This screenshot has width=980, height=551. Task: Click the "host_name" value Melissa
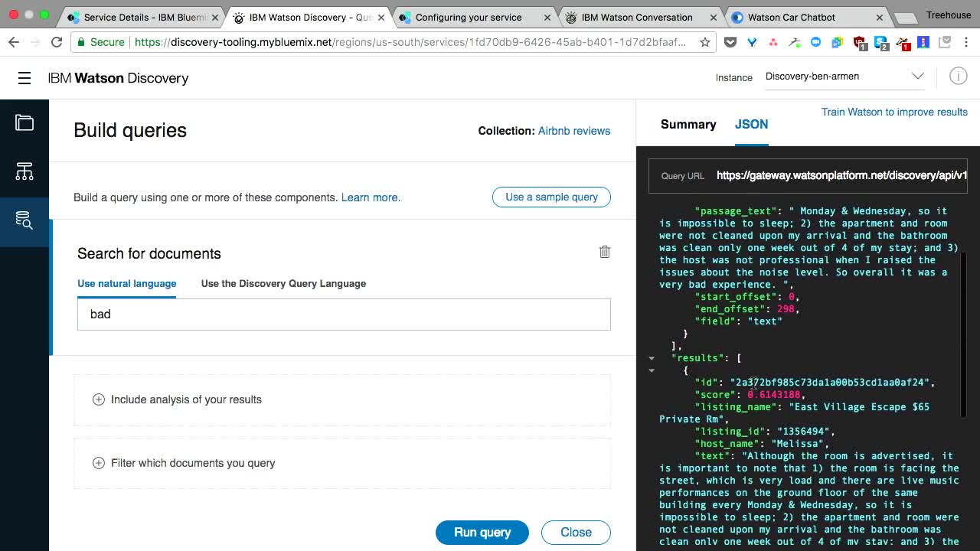click(797, 444)
